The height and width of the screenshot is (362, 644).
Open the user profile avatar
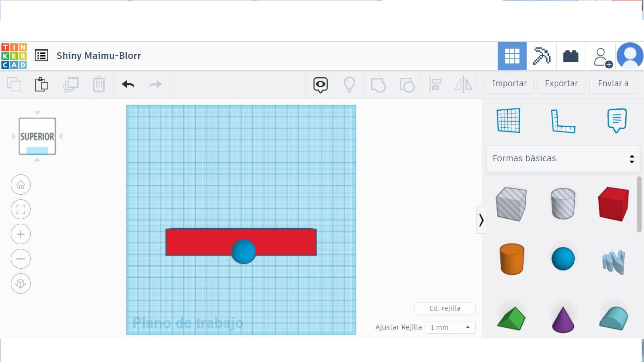(x=630, y=56)
